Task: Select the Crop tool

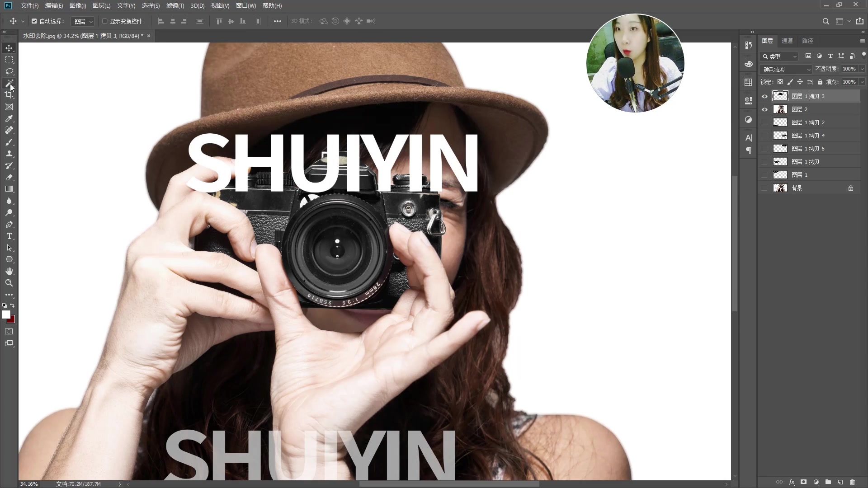Action: tap(9, 95)
